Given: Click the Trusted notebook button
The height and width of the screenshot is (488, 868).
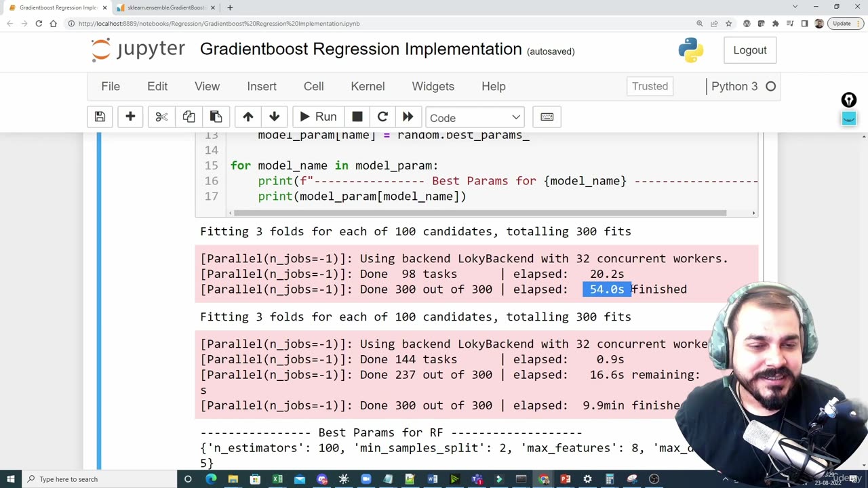Looking at the screenshot, I should click(x=650, y=86).
